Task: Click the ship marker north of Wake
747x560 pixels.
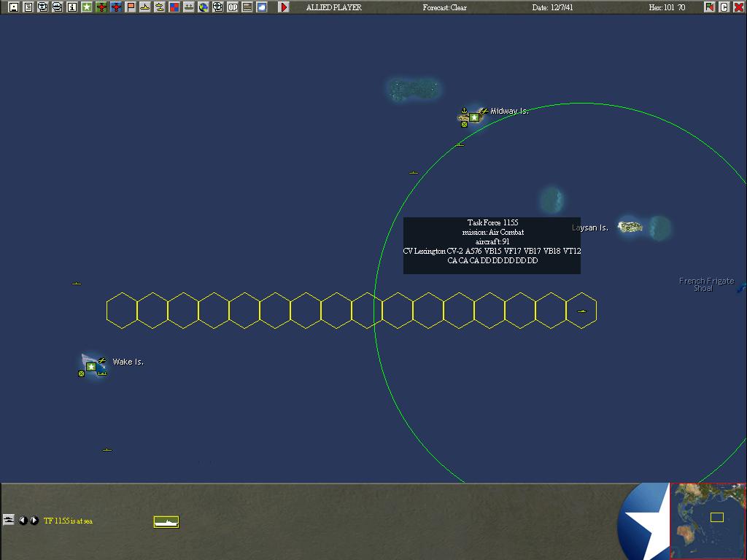Action: (x=77, y=284)
